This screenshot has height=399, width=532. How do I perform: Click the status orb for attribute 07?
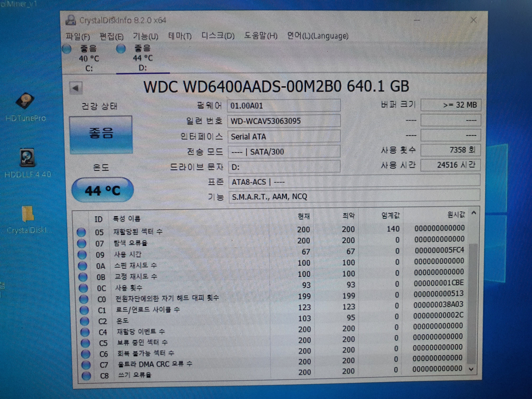click(x=82, y=243)
